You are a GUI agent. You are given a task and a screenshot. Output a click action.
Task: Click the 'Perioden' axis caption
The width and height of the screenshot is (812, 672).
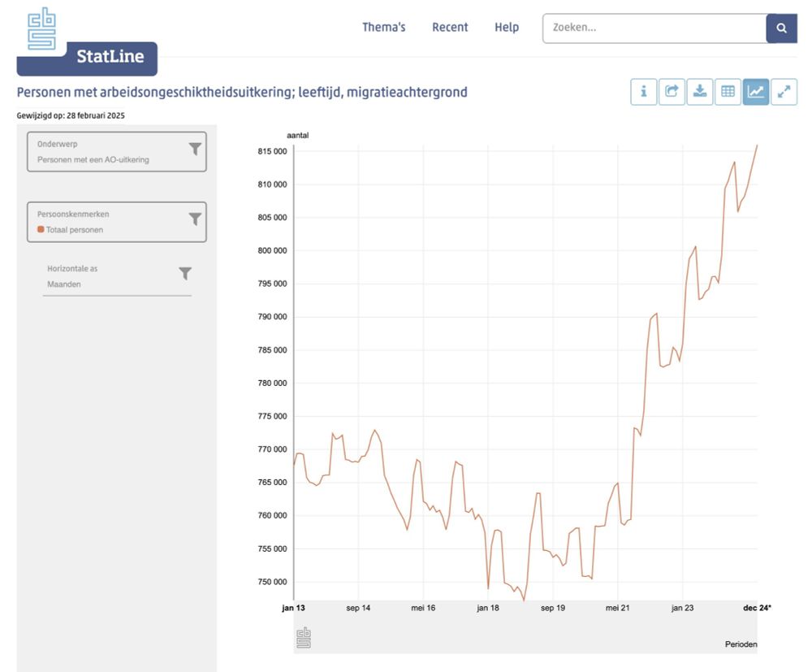pyautogui.click(x=741, y=644)
